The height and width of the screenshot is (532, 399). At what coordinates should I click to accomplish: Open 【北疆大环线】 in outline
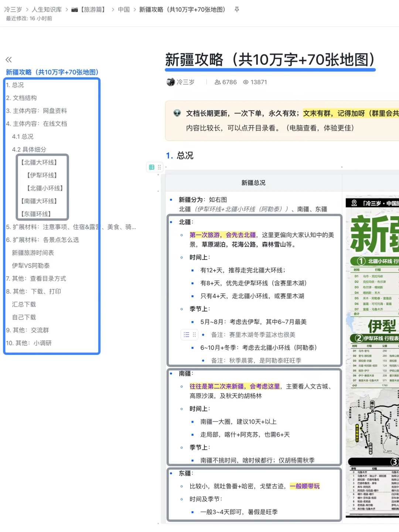click(x=39, y=163)
